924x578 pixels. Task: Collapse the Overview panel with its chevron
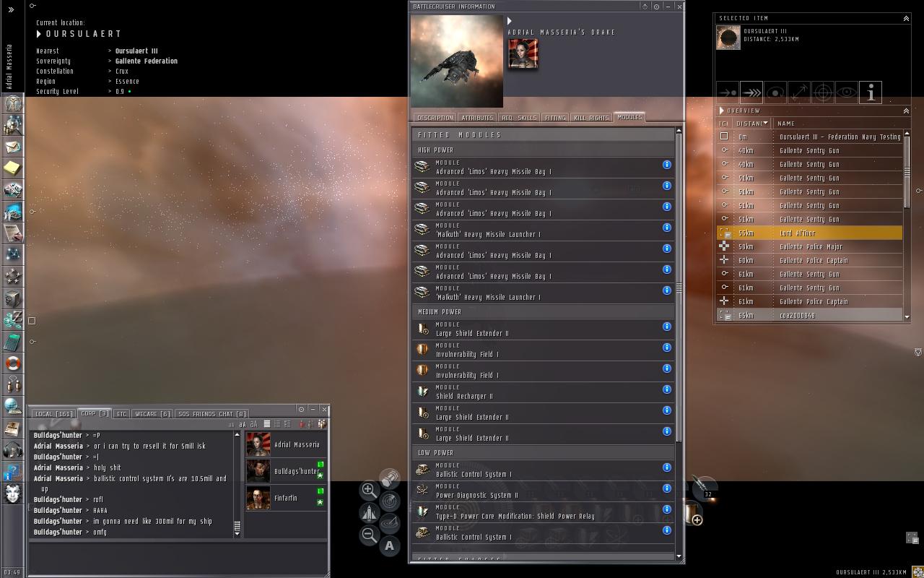[906, 111]
